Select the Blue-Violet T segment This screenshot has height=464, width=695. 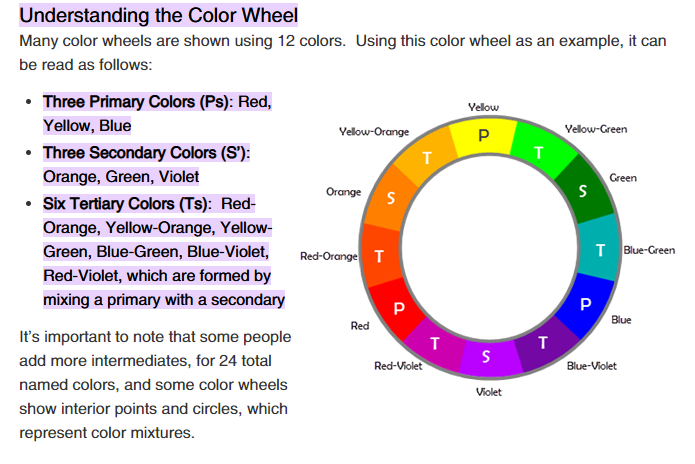[x=544, y=343]
